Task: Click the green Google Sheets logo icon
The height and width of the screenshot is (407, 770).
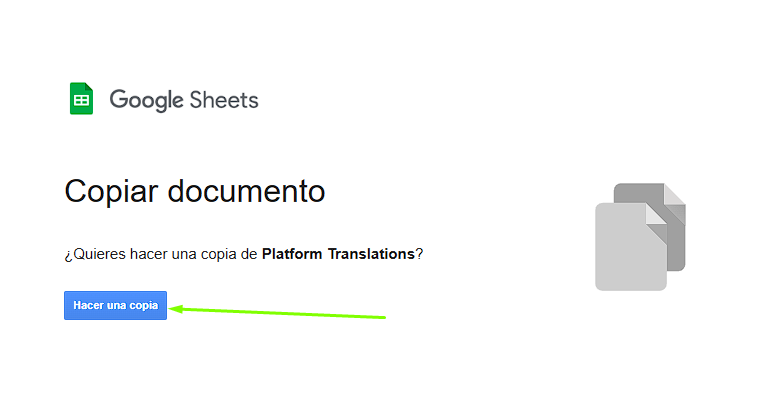Action: tap(81, 99)
